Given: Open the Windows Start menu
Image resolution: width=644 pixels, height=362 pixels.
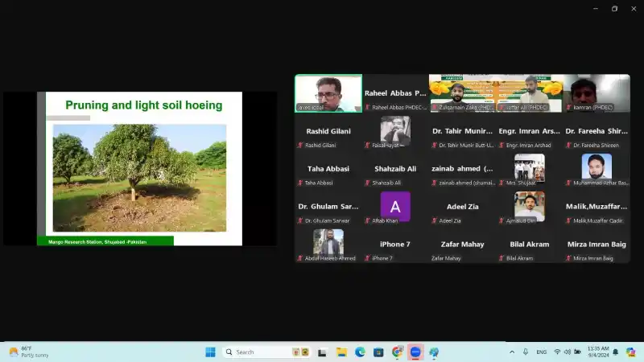Looking at the screenshot, I should point(210,352).
